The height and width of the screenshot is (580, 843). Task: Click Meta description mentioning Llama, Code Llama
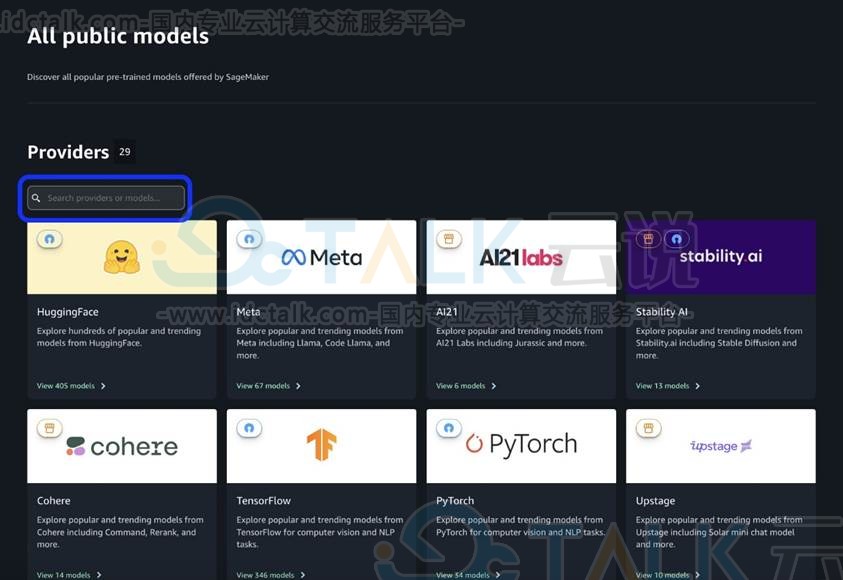click(x=320, y=343)
